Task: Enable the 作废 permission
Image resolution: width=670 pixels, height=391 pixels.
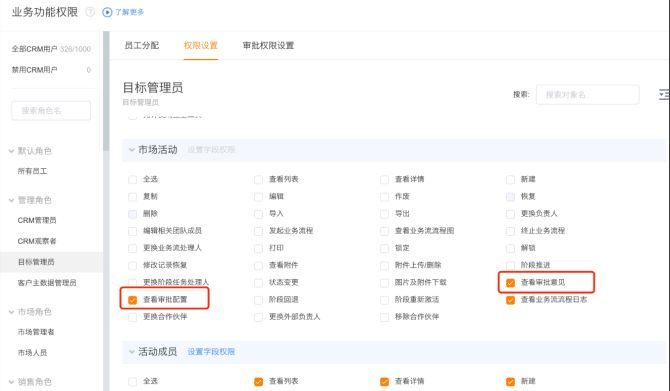Action: coord(385,197)
